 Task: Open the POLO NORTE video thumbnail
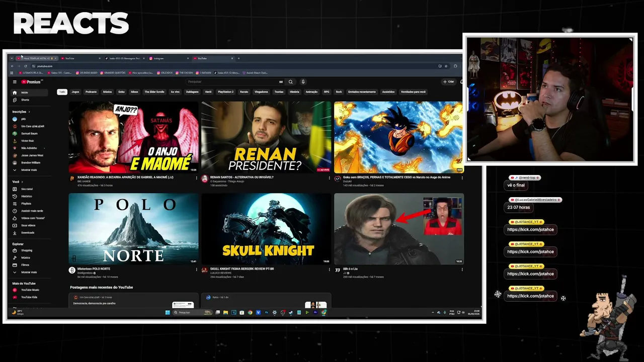point(133,229)
